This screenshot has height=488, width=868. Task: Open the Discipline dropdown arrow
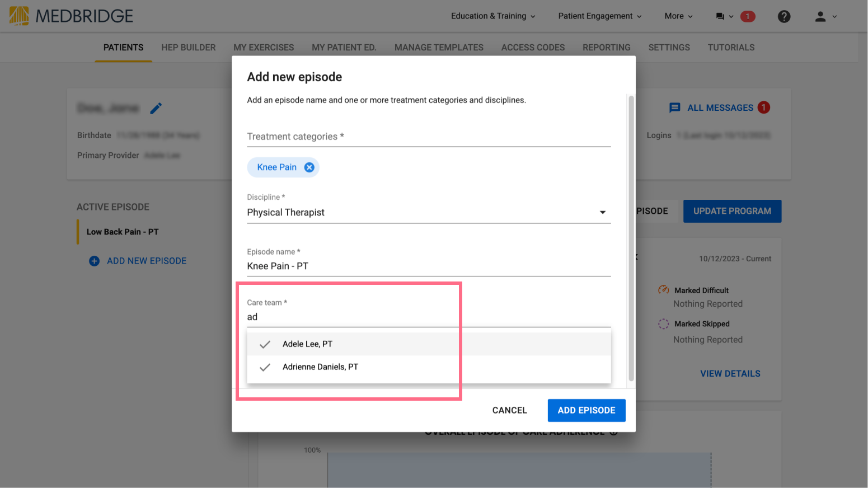(x=603, y=213)
